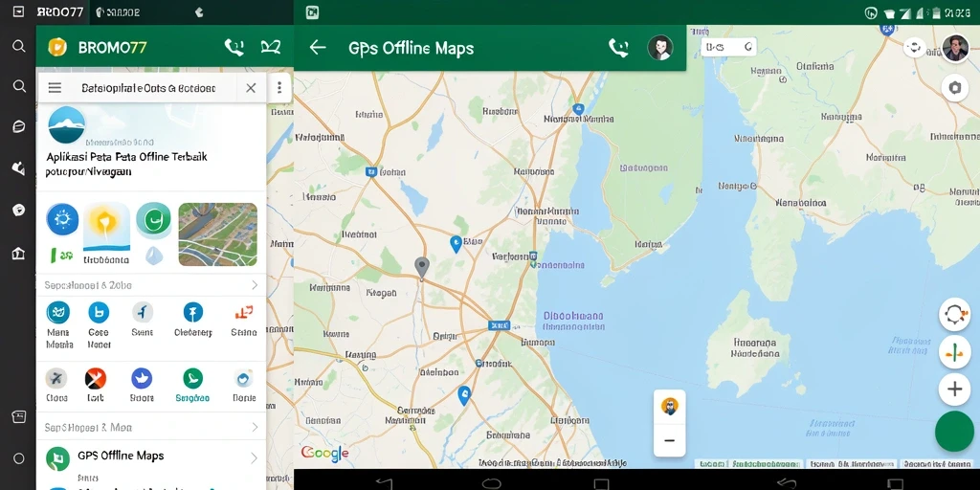Tap the green Sengaao icon
Viewport: 980px width, 490px height.
coord(192,378)
